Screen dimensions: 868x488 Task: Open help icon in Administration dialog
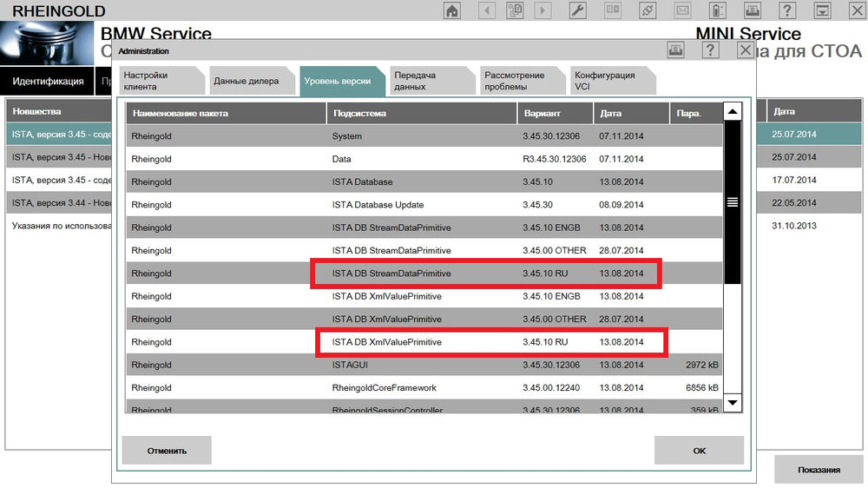(710, 50)
